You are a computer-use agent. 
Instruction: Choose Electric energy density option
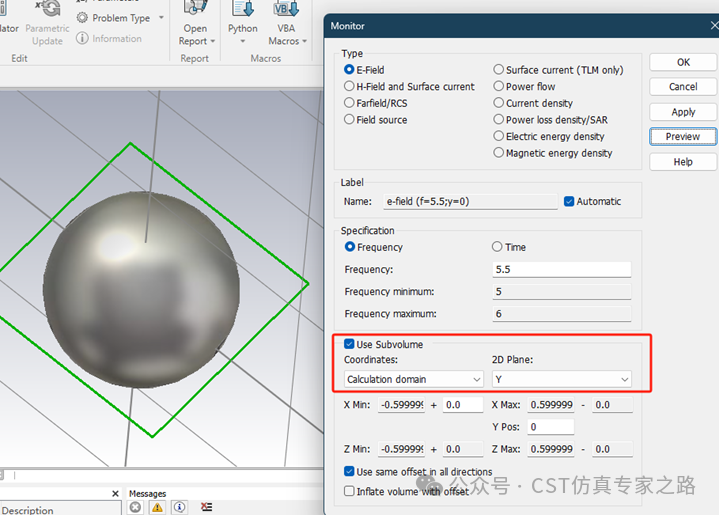click(498, 136)
